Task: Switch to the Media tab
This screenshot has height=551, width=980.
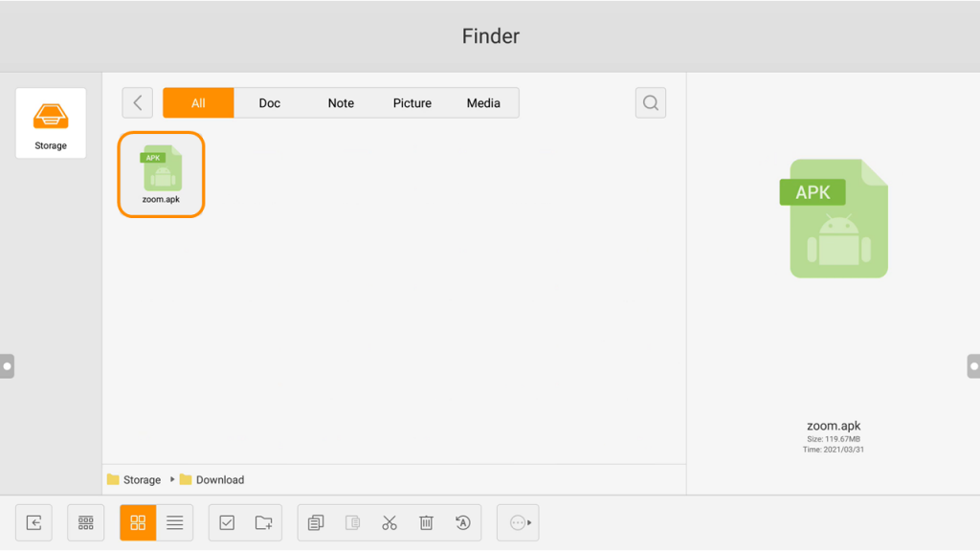Action: pyautogui.click(x=483, y=102)
